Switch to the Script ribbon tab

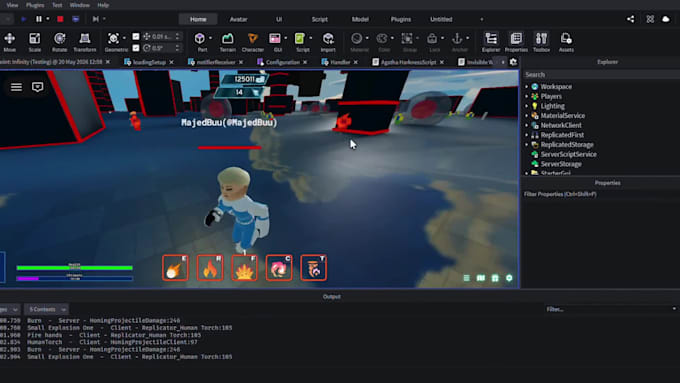320,19
